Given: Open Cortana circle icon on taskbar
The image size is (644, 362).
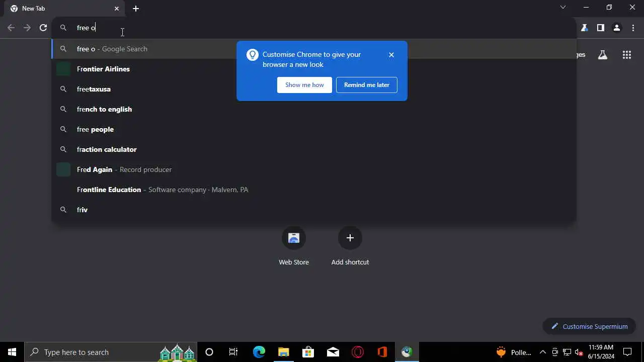Looking at the screenshot, I should (209, 352).
